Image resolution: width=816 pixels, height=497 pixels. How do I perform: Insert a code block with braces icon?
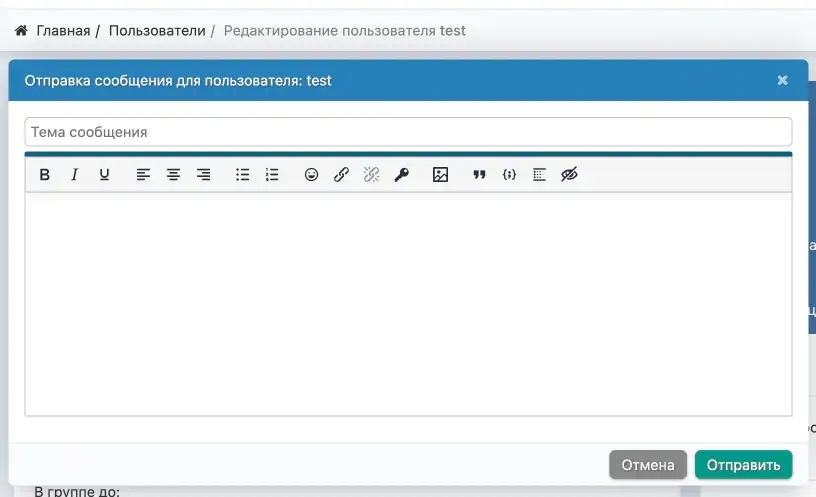509,174
